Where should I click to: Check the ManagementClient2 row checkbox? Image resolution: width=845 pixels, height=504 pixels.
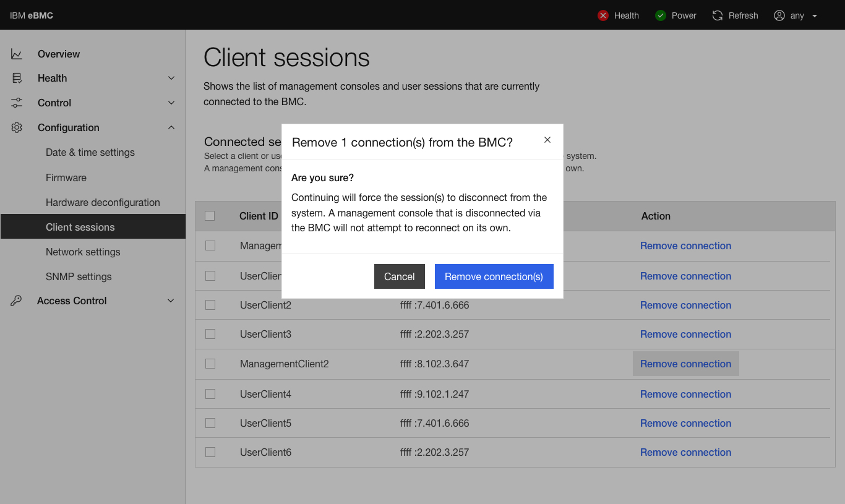(x=210, y=364)
